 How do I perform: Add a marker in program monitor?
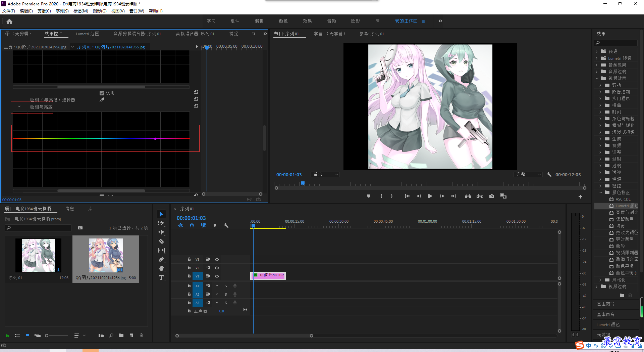click(369, 196)
